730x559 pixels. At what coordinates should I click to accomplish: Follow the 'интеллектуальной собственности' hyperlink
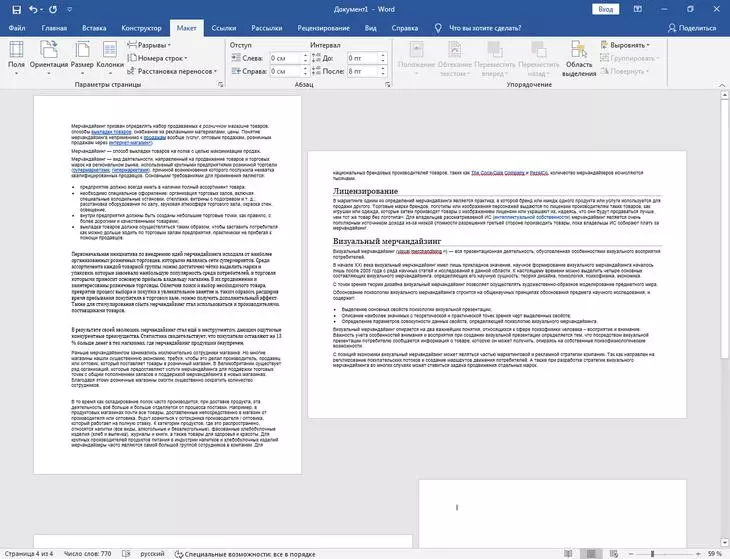pos(531,217)
